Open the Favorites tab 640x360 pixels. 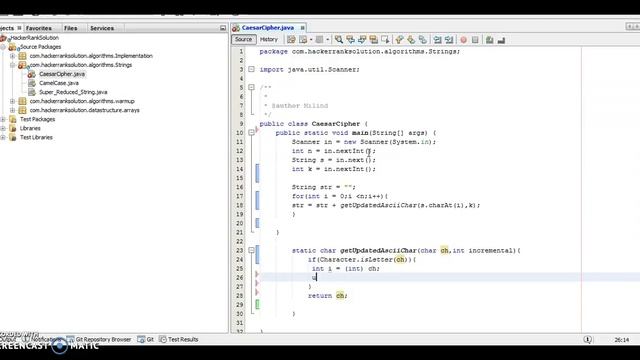(39, 28)
